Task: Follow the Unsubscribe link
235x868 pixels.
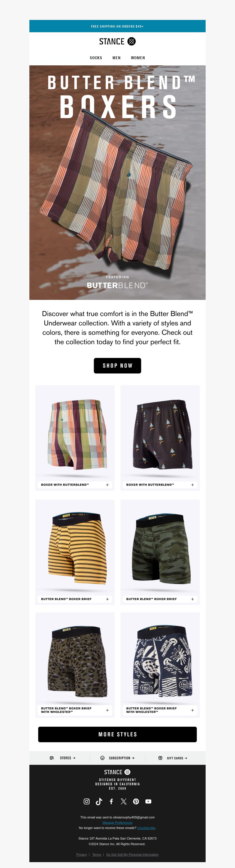Action: click(146, 828)
